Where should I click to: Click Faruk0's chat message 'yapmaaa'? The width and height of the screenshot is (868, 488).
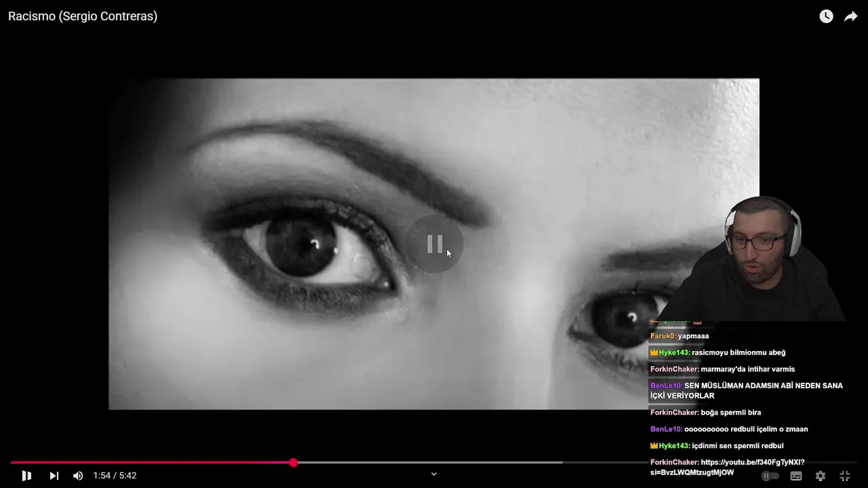pyautogui.click(x=693, y=336)
